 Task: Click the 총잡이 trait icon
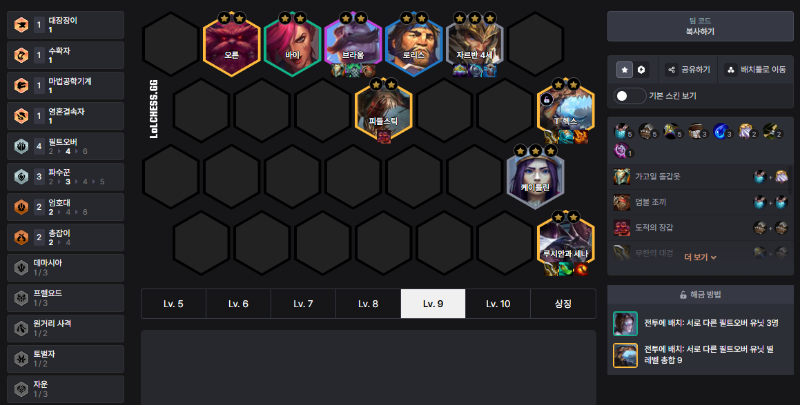pyautogui.click(x=21, y=237)
